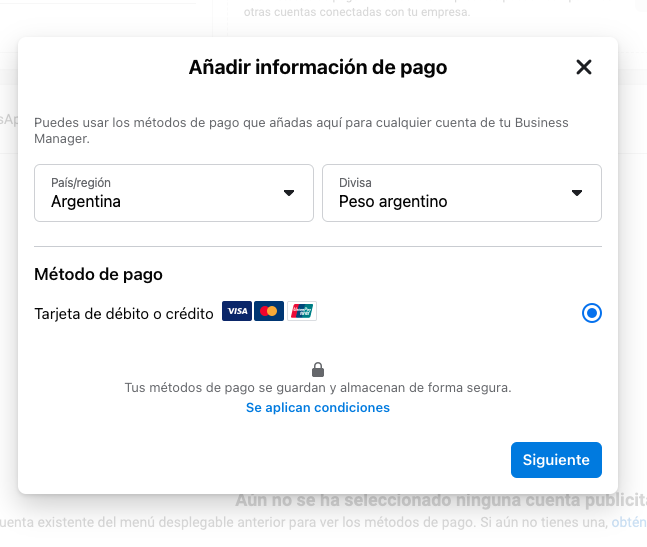Click the Visa card logo

click(237, 312)
